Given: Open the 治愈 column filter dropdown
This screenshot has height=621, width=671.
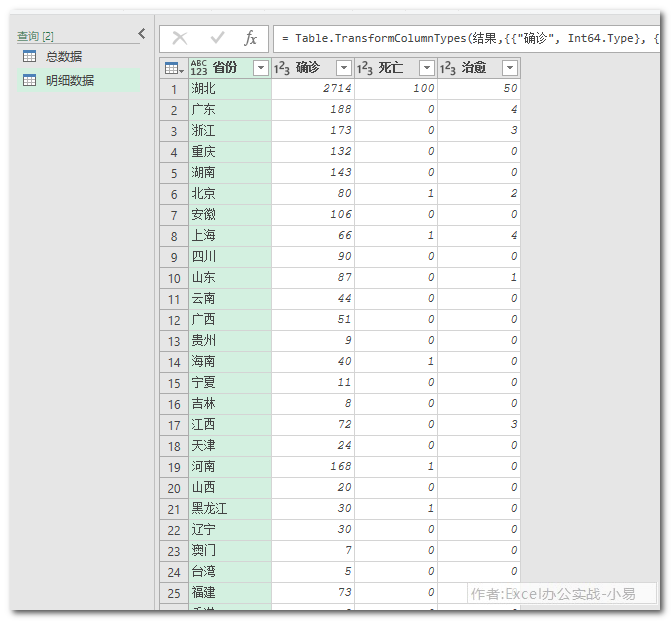Looking at the screenshot, I should pyautogui.click(x=510, y=68).
